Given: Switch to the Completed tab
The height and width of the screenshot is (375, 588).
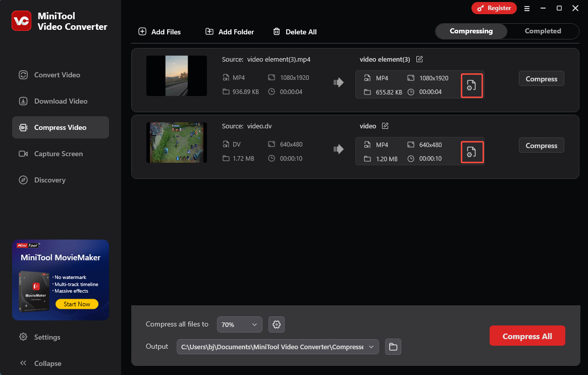Looking at the screenshot, I should tap(543, 31).
